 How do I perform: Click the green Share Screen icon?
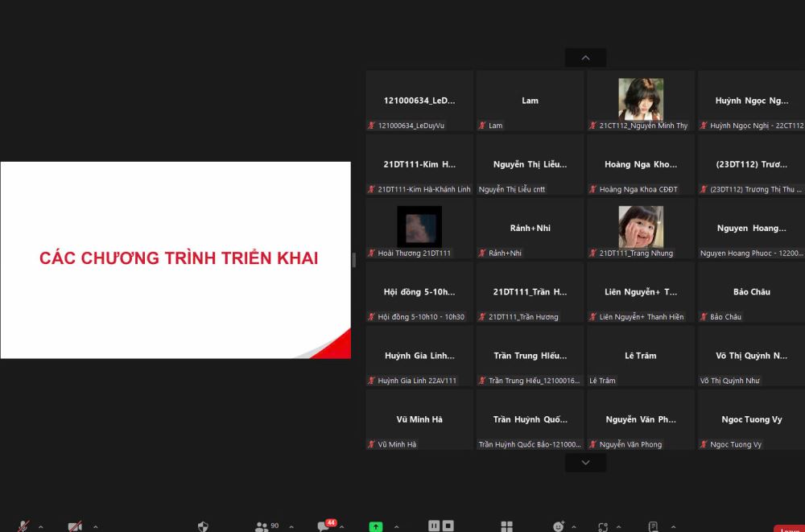[376, 526]
